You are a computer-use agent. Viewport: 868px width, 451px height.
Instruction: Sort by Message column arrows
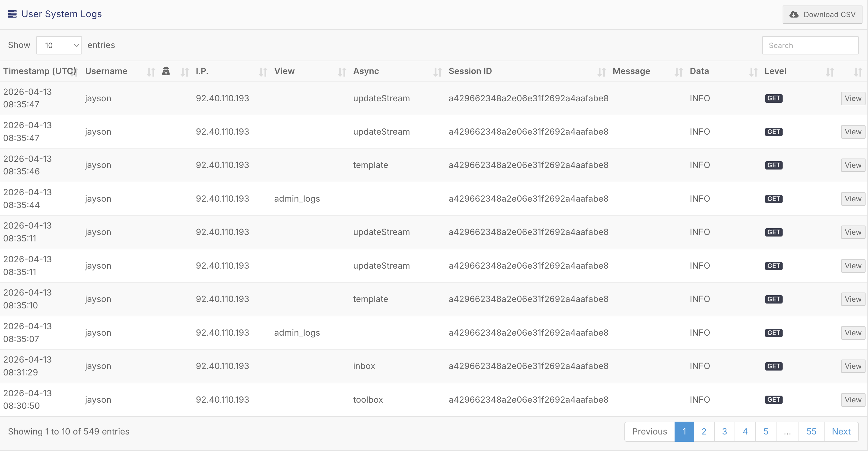(x=679, y=72)
